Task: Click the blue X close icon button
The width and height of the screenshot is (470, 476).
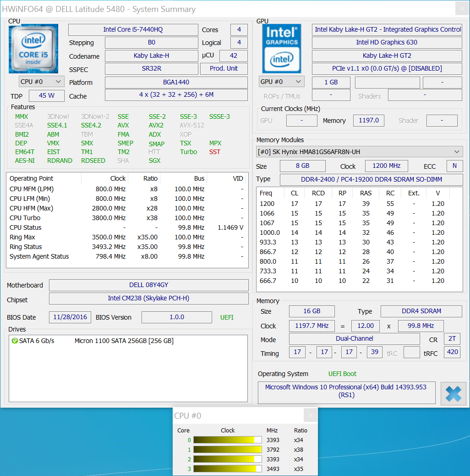Action: click(x=454, y=394)
